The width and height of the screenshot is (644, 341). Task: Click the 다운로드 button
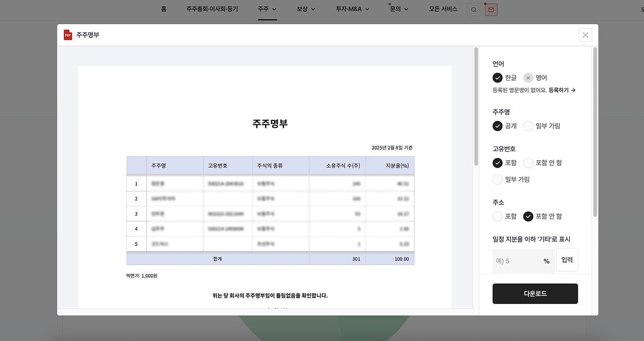click(535, 293)
